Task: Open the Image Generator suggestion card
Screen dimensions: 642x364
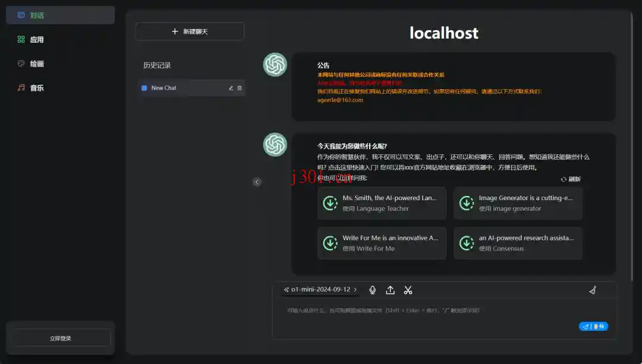Action: 518,203
